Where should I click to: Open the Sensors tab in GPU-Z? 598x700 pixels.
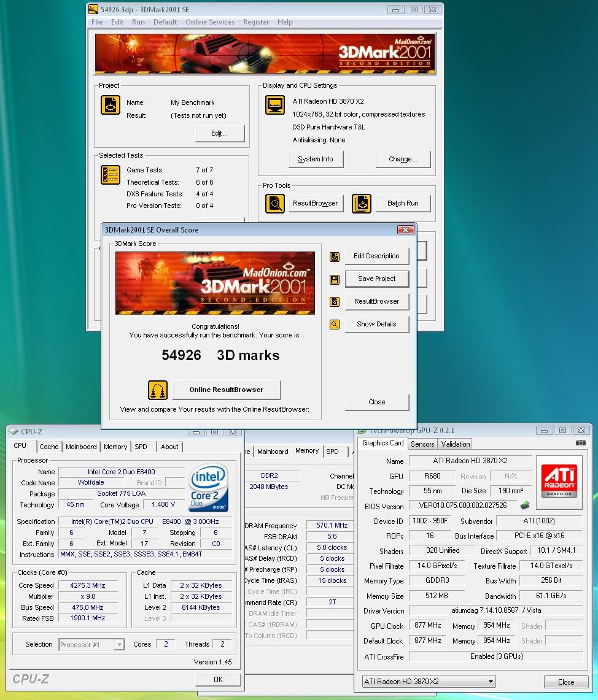pos(422,444)
